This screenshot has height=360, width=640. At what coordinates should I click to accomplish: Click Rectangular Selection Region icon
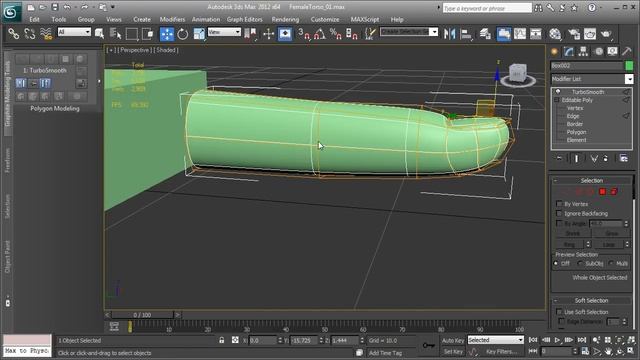tap(132, 33)
